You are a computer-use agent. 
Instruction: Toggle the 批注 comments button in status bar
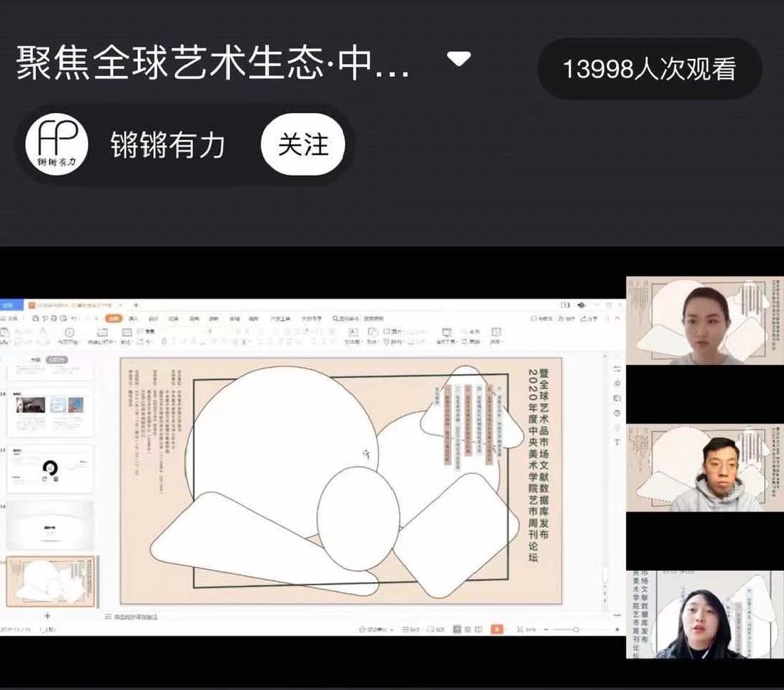pyautogui.click(x=435, y=630)
